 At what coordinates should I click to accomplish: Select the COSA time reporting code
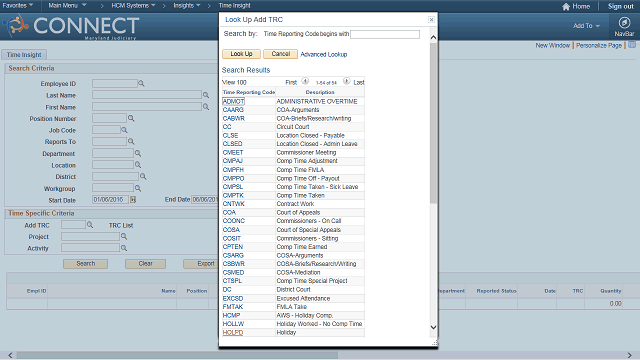(231, 230)
